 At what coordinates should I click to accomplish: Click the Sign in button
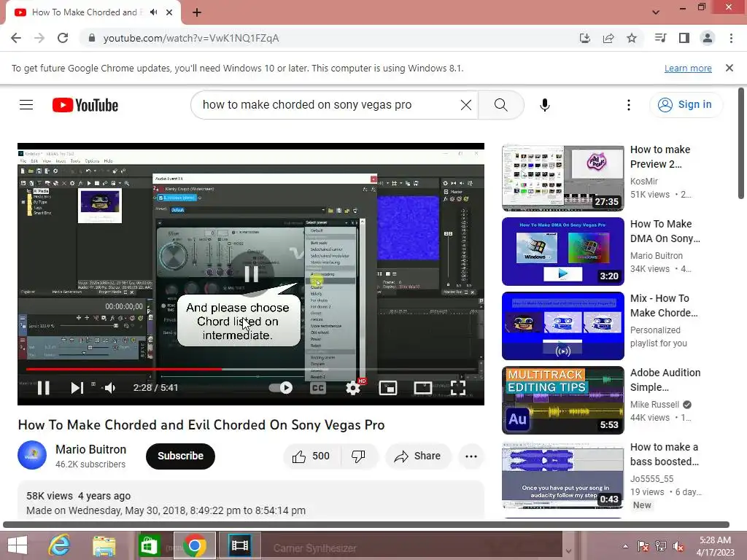[x=686, y=105]
